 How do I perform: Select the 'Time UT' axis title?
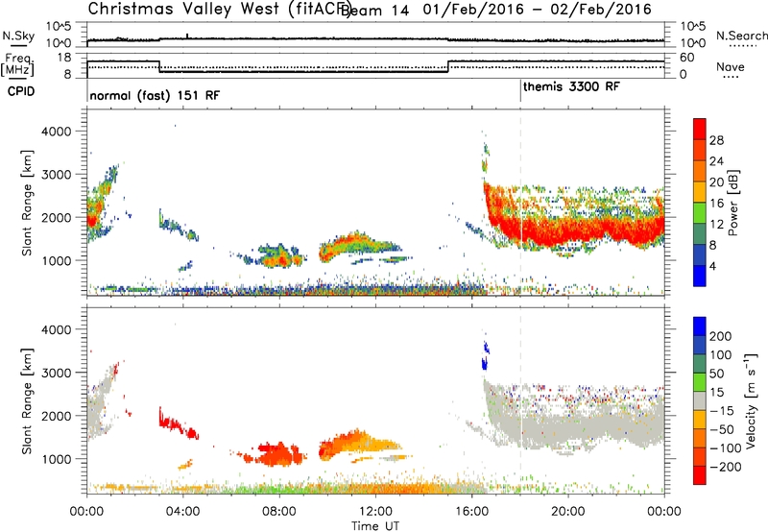point(375,526)
